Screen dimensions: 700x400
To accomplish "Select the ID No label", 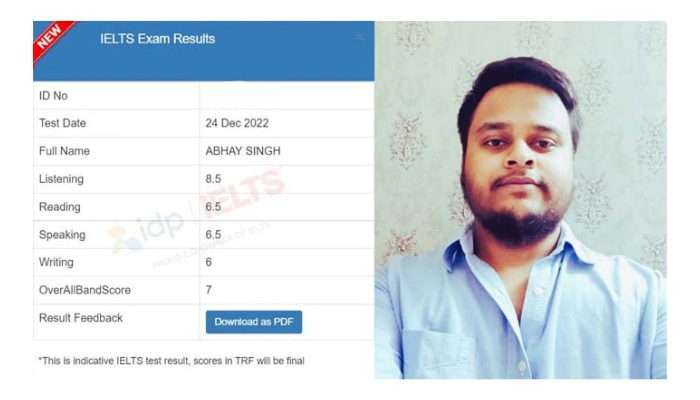I will (x=53, y=96).
